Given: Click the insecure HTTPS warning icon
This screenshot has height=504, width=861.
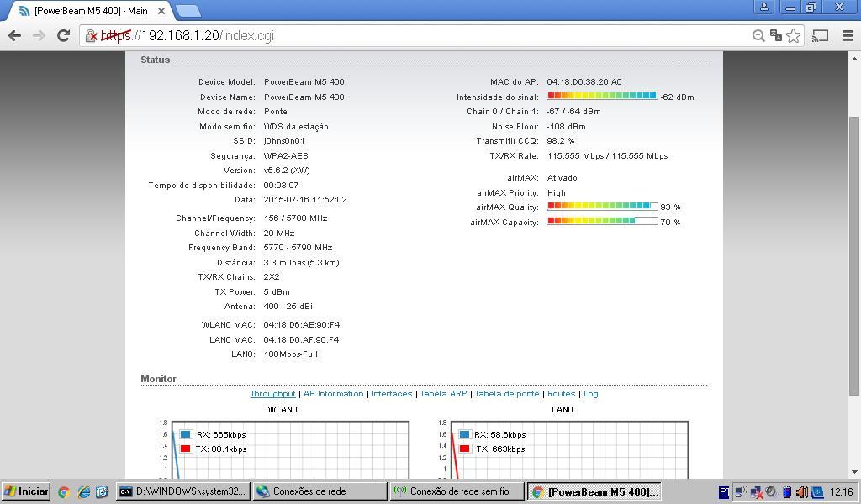Looking at the screenshot, I should point(92,36).
